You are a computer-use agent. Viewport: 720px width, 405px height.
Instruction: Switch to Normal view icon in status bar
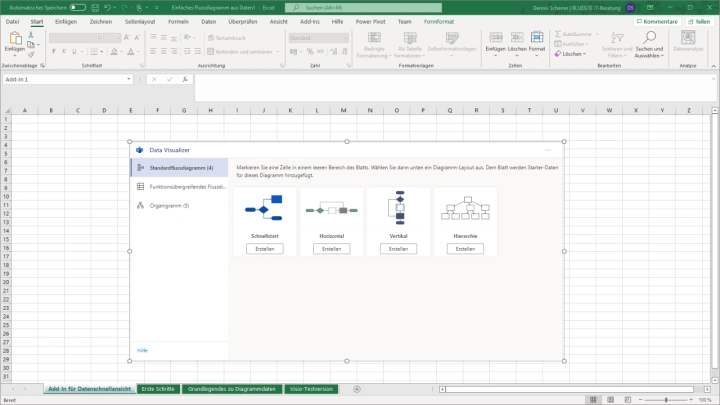593,400
